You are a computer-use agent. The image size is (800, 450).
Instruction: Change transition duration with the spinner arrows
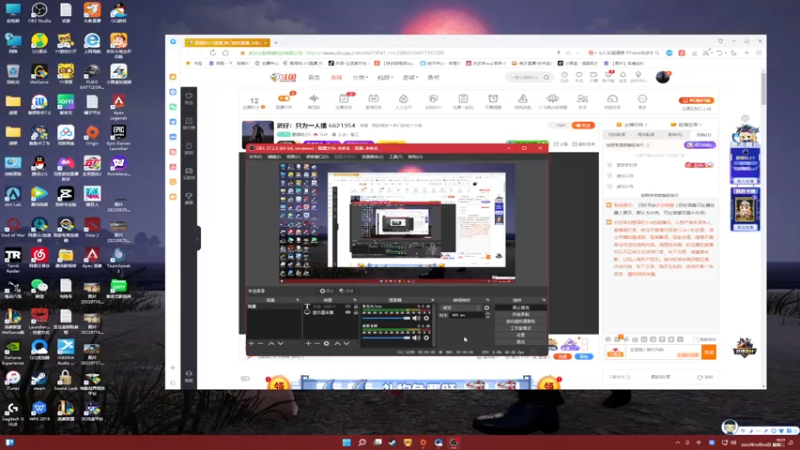tap(487, 315)
